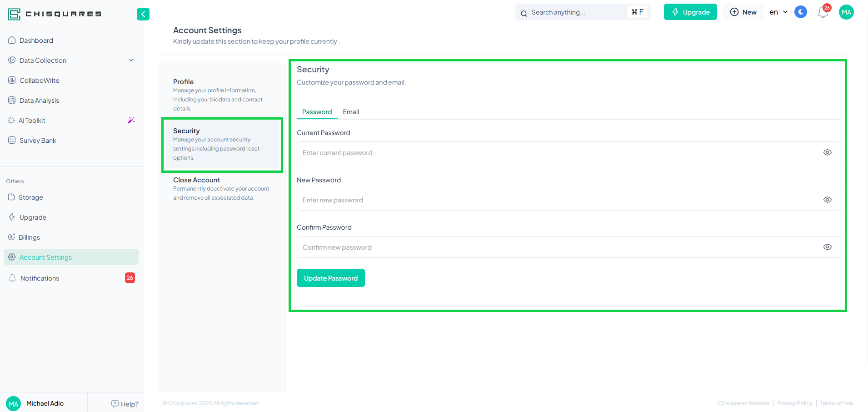Click the Chisquares logo
The height and width of the screenshot is (412, 868).
55,14
